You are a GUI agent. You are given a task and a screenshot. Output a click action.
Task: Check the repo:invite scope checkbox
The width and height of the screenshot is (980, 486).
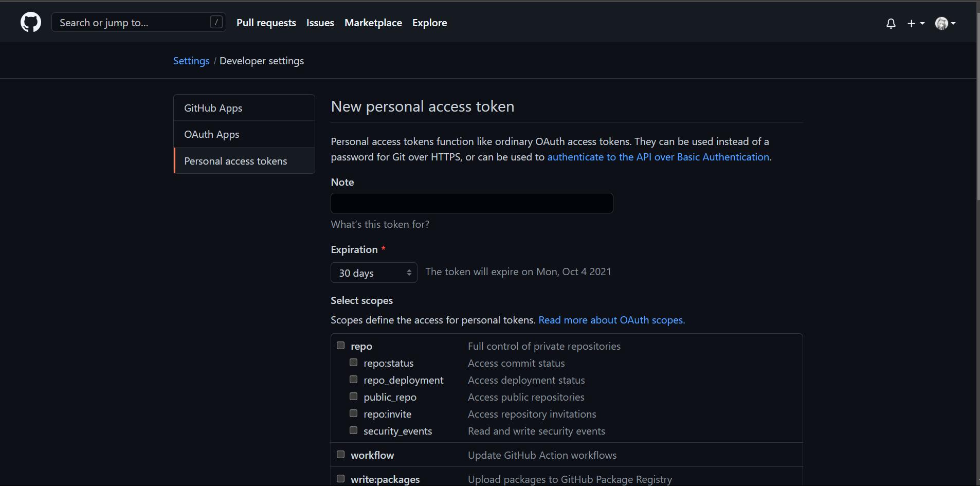[x=353, y=413]
